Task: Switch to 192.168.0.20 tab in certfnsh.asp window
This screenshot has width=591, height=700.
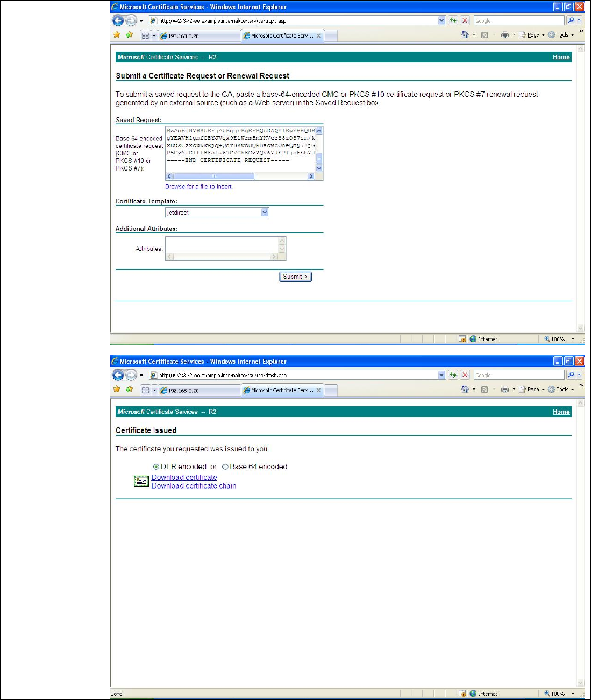Action: click(x=199, y=391)
